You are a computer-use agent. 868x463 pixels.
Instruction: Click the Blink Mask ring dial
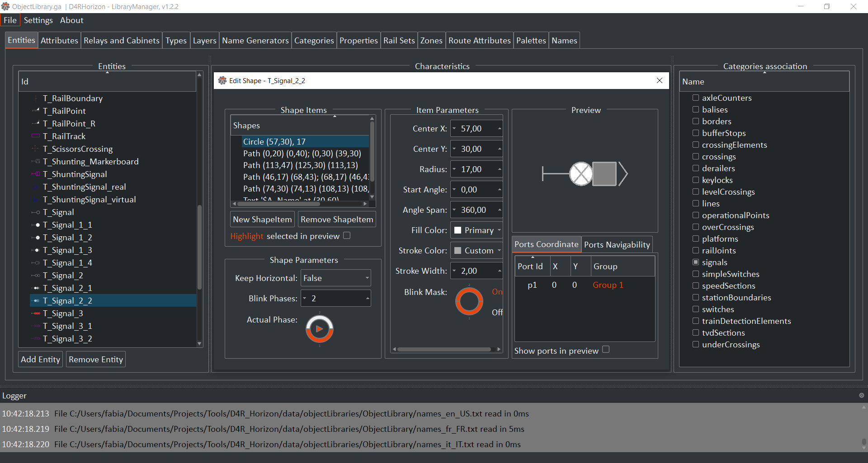click(469, 301)
